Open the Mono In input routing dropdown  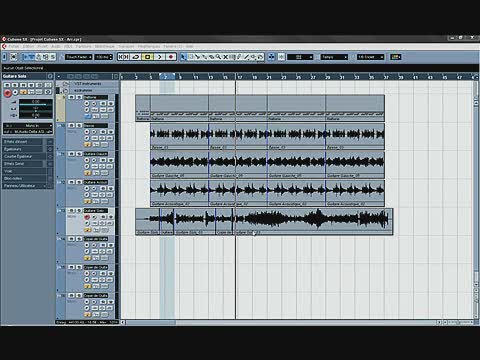coord(28,126)
